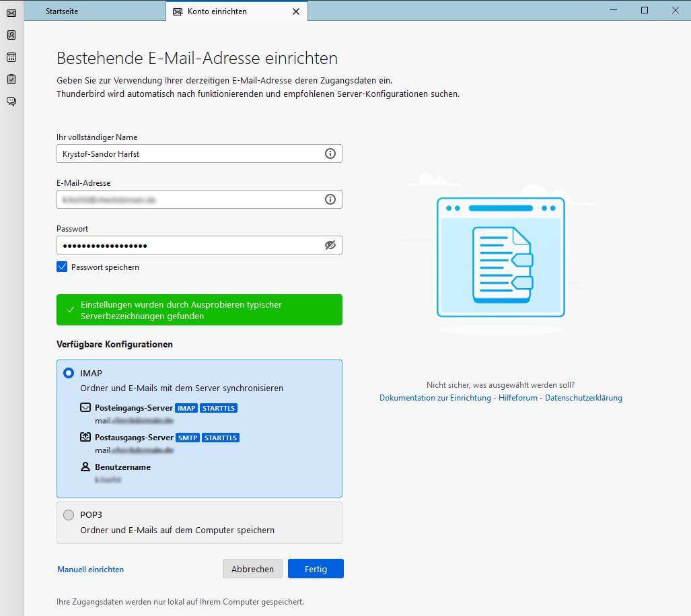The image size is (691, 616).
Task: Click the Abbrechen button
Action: (x=252, y=569)
